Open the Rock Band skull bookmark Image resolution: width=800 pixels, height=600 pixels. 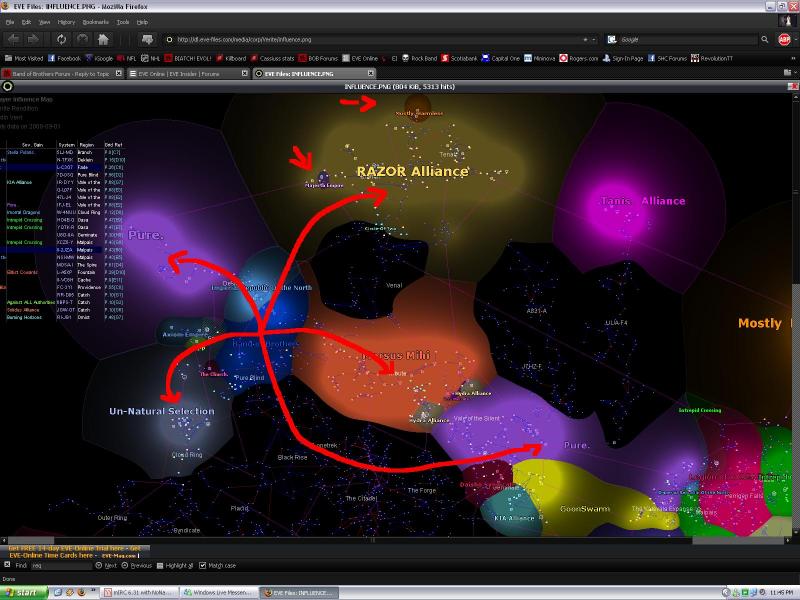419,58
